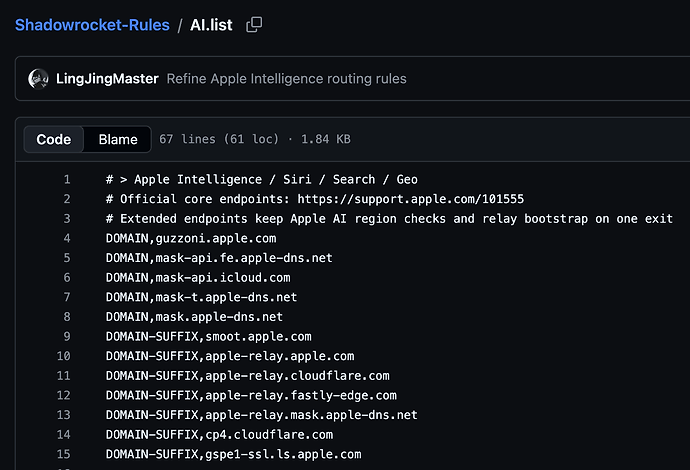Click the smoot.apple.com rule line
Viewport: 690px width, 470px height.
coord(209,337)
